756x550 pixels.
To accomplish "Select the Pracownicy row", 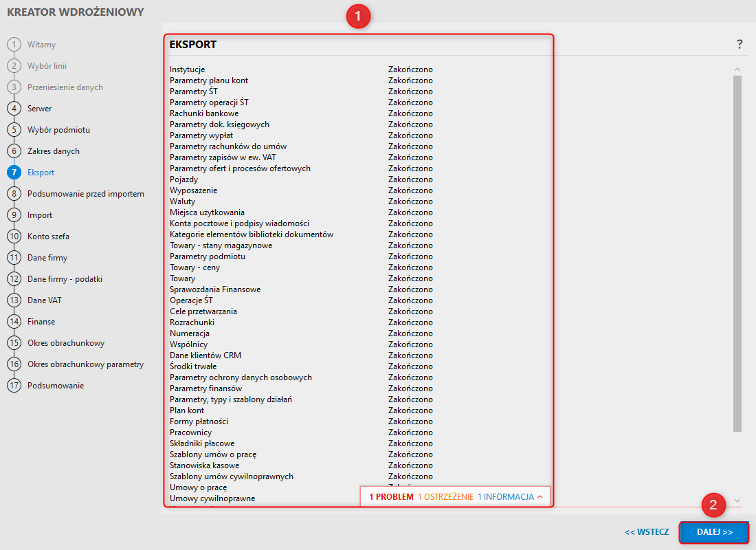I will pos(301,432).
